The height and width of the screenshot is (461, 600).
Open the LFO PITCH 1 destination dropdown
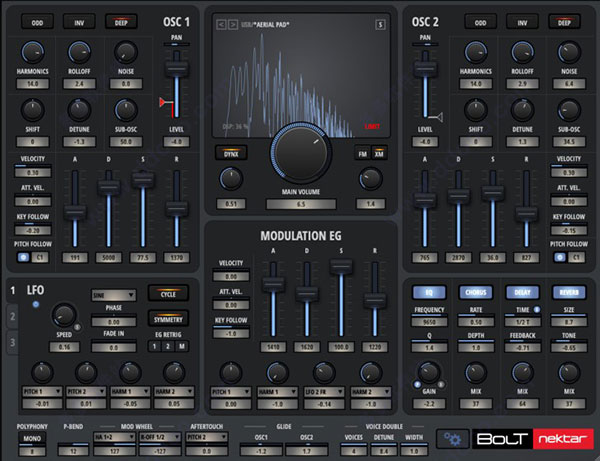[x=42, y=391]
